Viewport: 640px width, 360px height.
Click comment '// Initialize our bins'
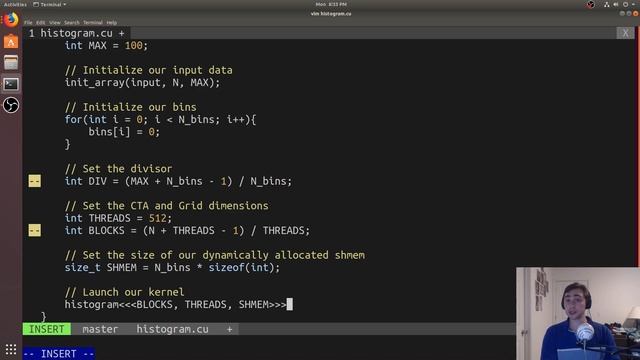click(131, 107)
